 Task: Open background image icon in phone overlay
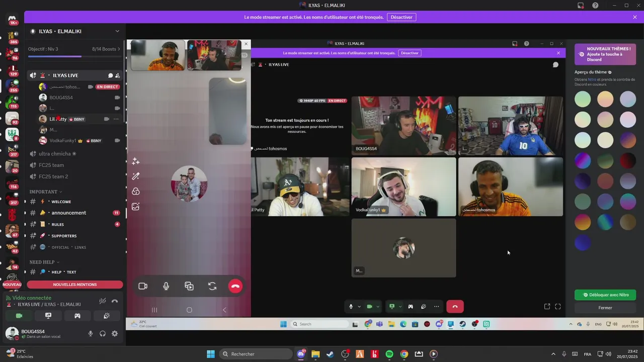pos(135,207)
